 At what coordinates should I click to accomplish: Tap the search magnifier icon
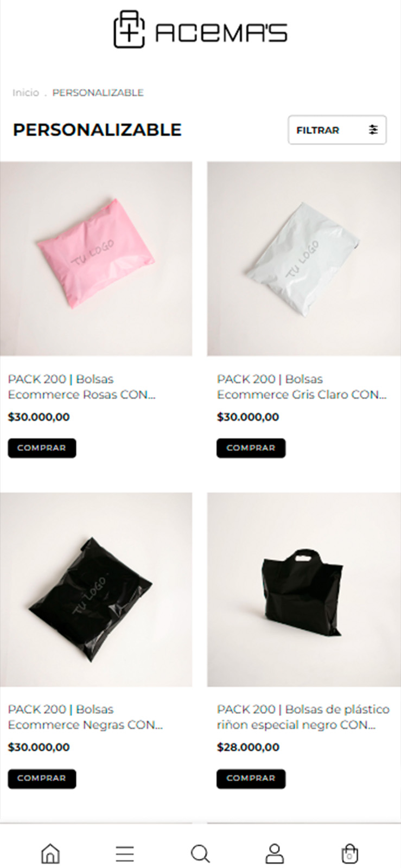(200, 854)
